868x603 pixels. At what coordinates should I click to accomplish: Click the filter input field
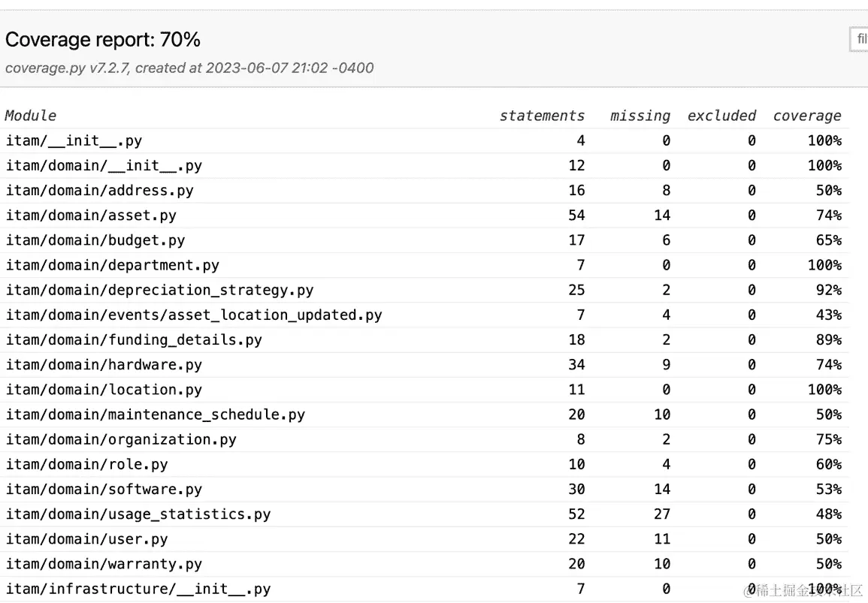[859, 39]
